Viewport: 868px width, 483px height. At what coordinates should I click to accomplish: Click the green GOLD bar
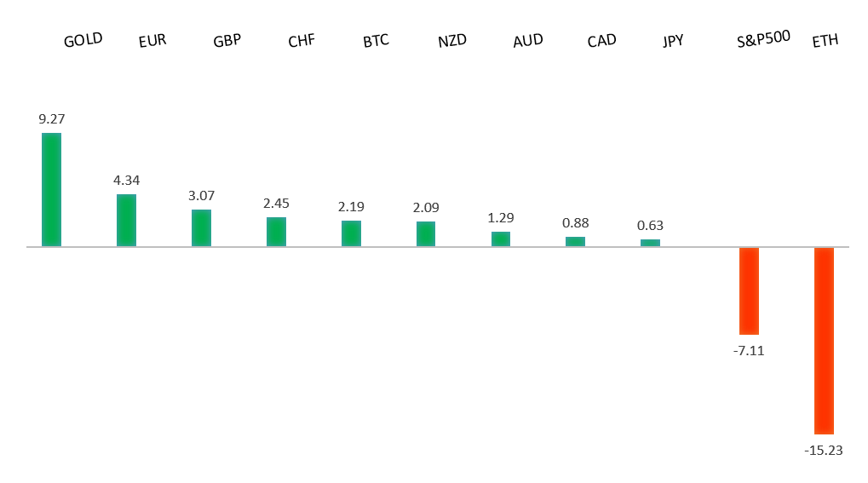point(51,190)
